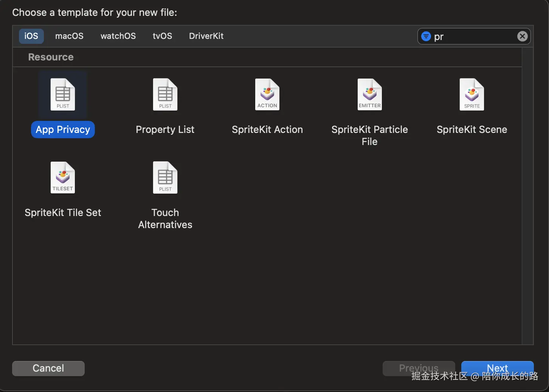Switch to the macOS platform tab
This screenshot has height=392, width=549.
pyautogui.click(x=69, y=36)
